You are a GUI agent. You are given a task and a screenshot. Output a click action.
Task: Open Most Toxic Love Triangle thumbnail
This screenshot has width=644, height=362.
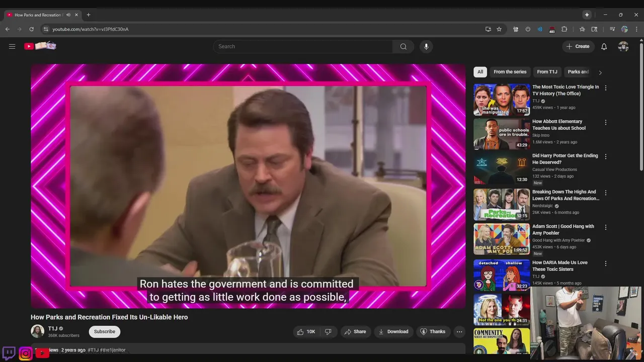[502, 100]
